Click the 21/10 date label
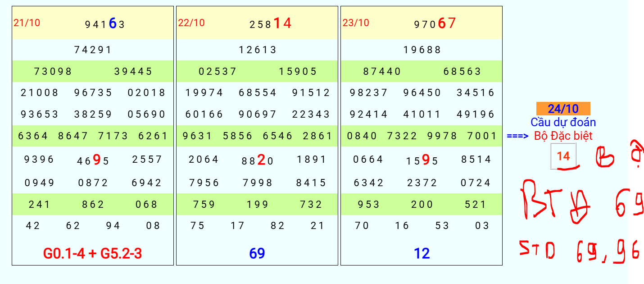 [x=27, y=23]
